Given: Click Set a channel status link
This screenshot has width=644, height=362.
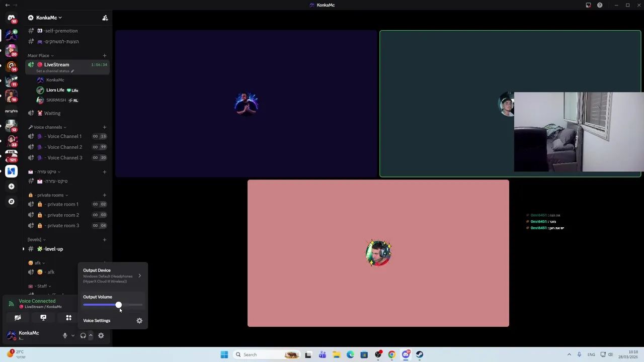Looking at the screenshot, I should [x=55, y=71].
